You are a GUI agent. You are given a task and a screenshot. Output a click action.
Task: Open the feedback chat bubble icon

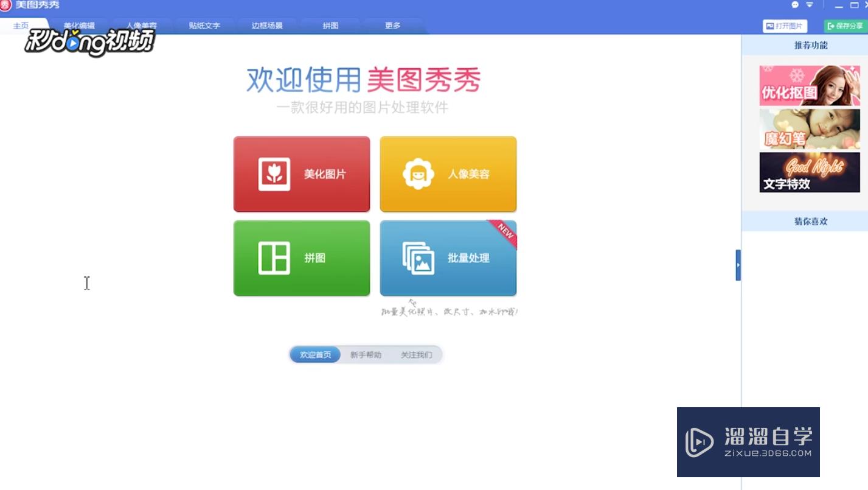[x=795, y=5]
